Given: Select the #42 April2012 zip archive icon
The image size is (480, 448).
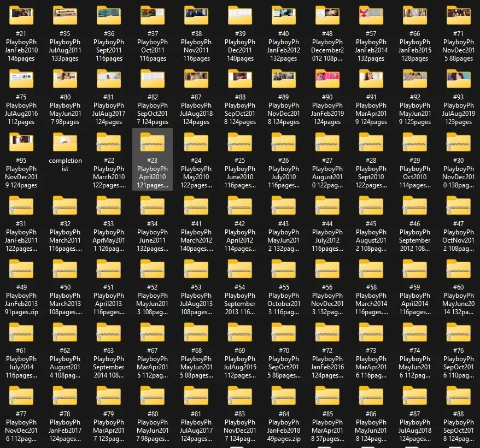Looking at the screenshot, I should coord(240,205).
